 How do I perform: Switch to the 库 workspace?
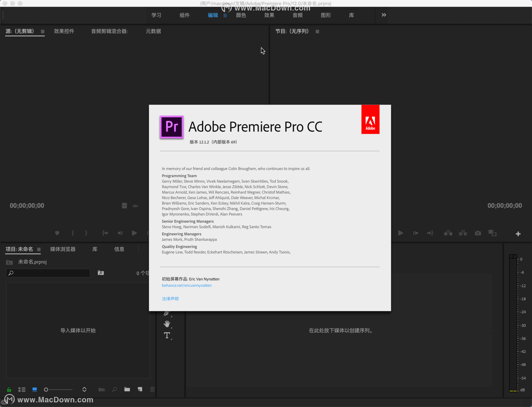pos(352,15)
